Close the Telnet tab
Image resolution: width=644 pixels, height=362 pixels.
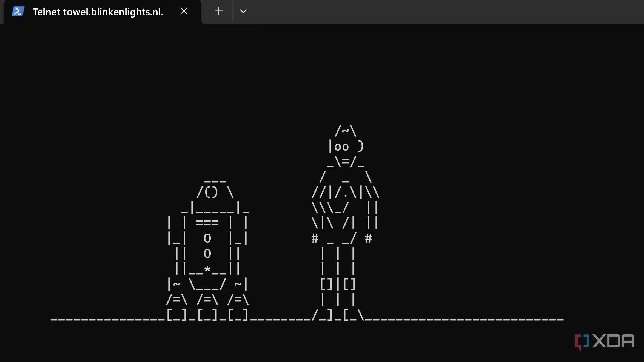click(184, 11)
